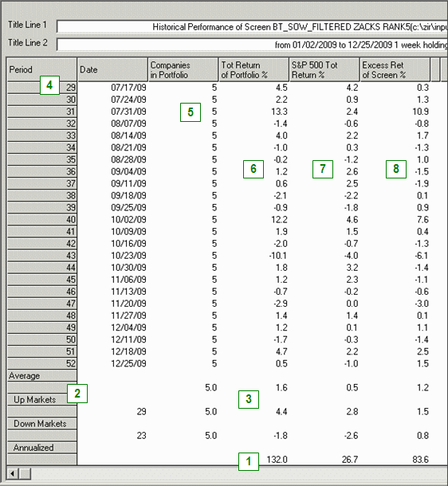Click the date cell 10/02/09
This screenshot has height=486, width=448.
pos(128,219)
